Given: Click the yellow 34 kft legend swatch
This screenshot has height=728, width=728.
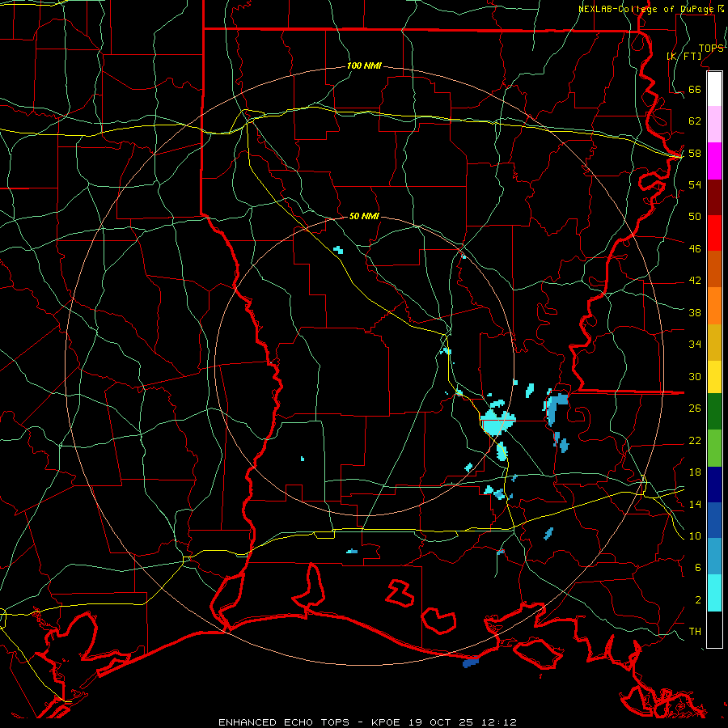Looking at the screenshot, I should coord(714,376).
